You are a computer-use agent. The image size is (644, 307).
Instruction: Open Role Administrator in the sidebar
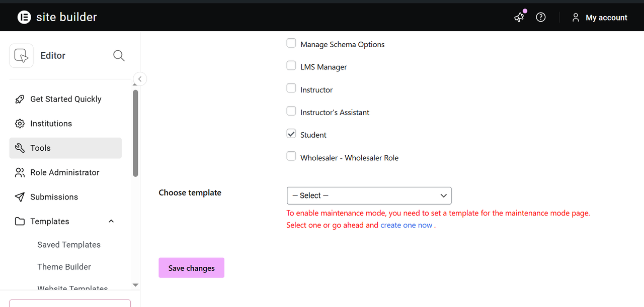(65, 172)
